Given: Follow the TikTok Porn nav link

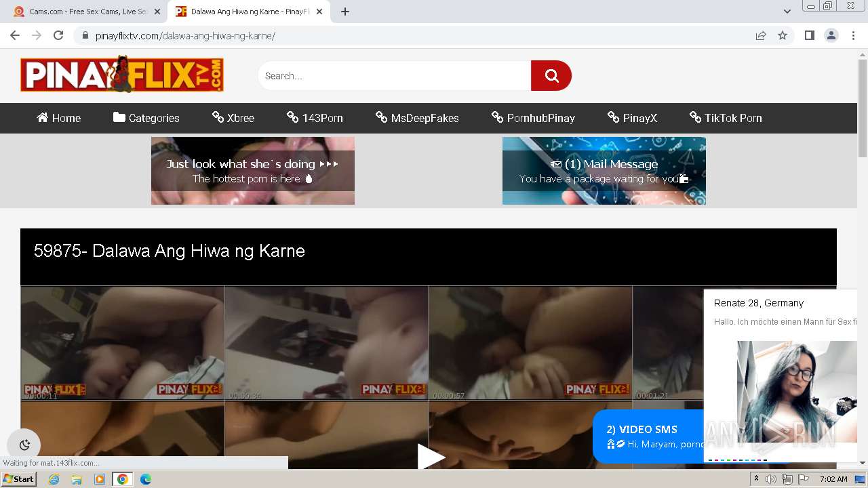Looking at the screenshot, I should (x=725, y=118).
